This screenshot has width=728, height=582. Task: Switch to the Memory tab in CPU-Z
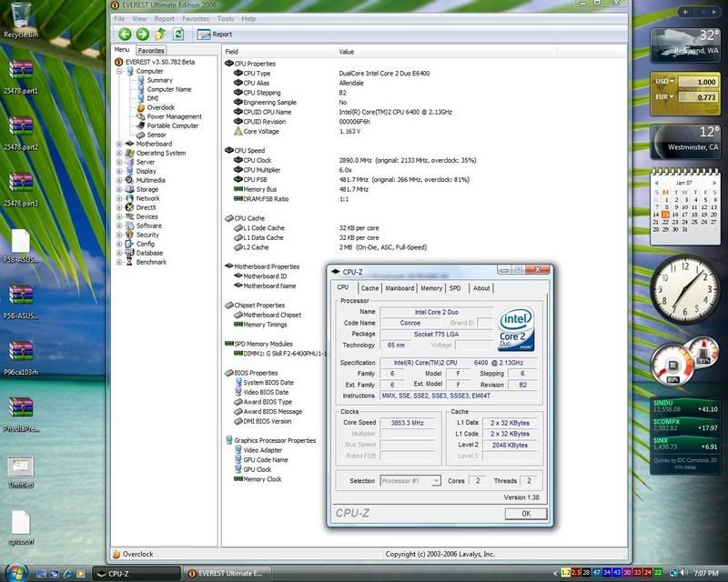pos(431,288)
